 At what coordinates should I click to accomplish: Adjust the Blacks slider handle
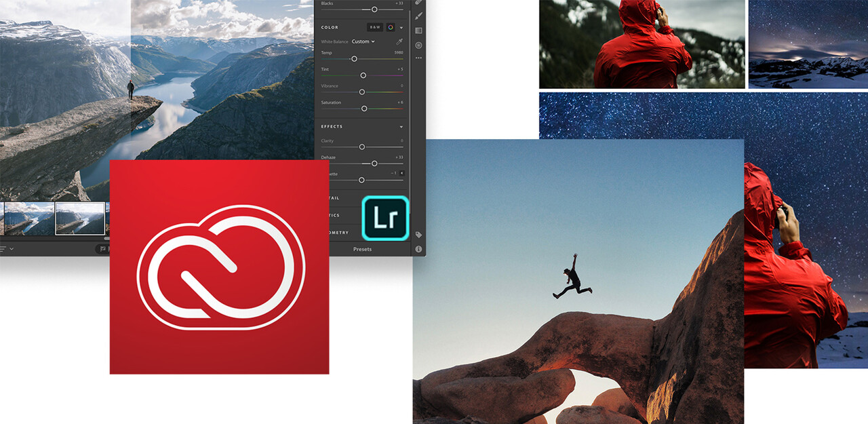[374, 9]
